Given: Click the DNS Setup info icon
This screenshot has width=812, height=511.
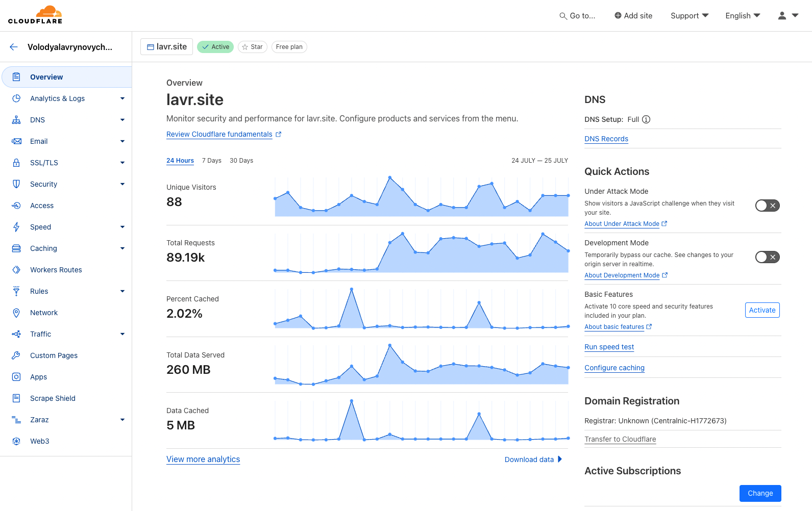Looking at the screenshot, I should point(646,119).
